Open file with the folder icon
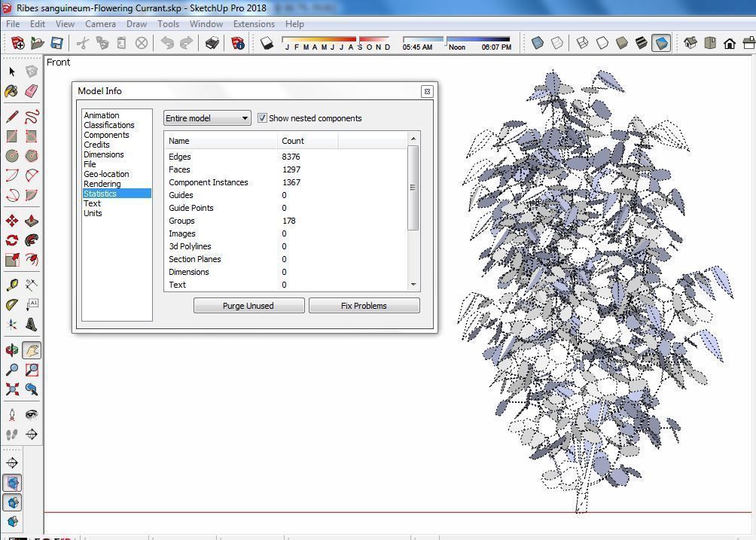Screen dimensions: 756x540 tap(37, 44)
